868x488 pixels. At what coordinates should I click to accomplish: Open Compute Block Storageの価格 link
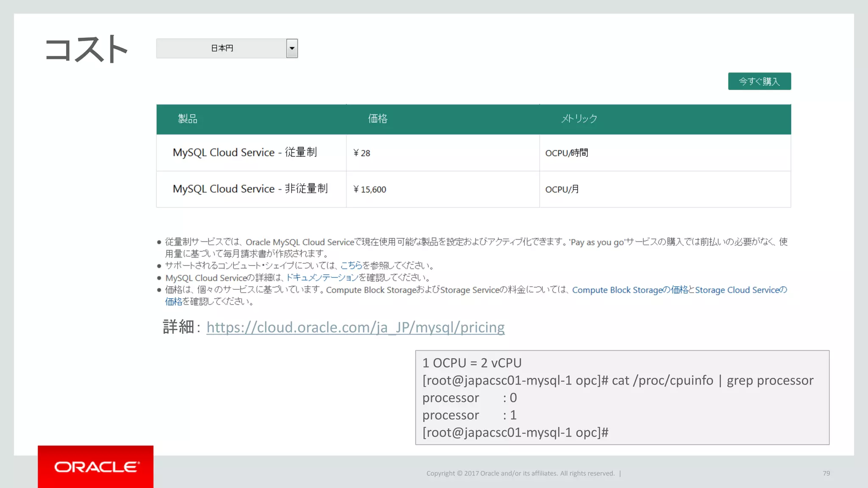630,290
